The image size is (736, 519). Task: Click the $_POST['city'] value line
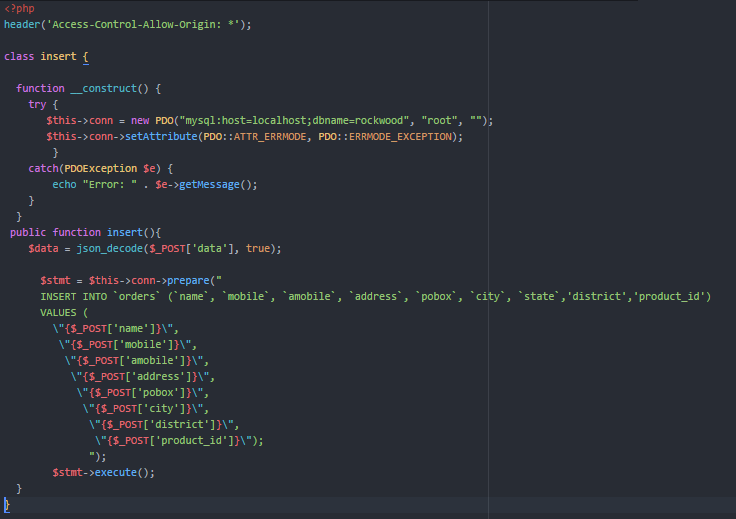pos(146,408)
